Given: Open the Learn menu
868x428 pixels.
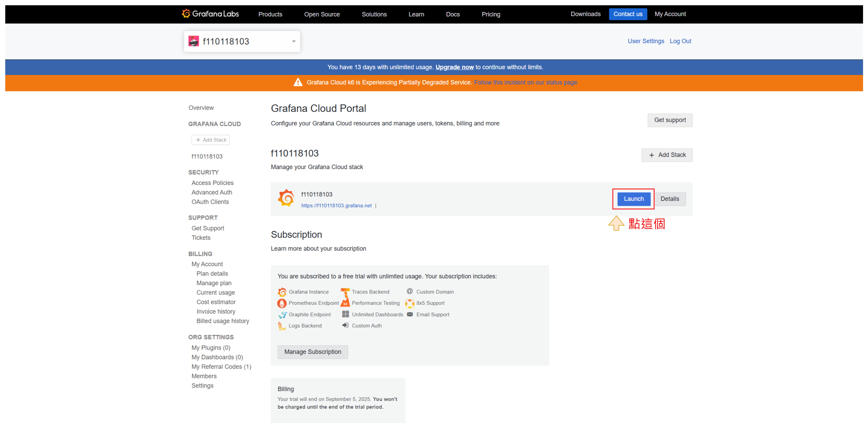Looking at the screenshot, I should (x=416, y=14).
